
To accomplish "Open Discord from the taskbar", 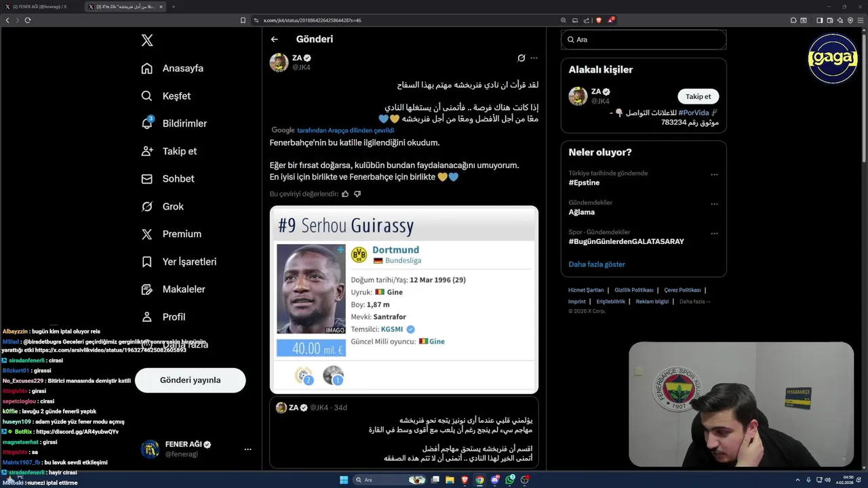I will 495,480.
